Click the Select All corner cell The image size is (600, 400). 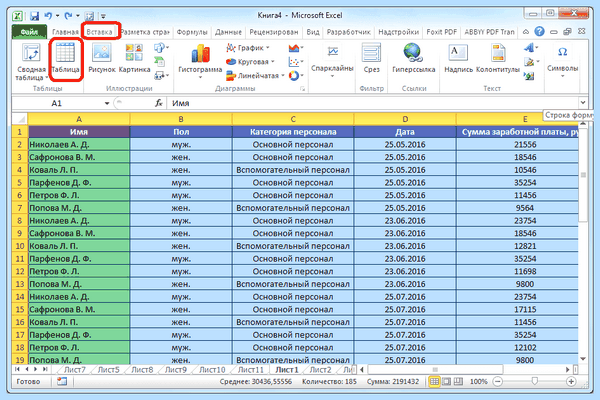coord(20,119)
